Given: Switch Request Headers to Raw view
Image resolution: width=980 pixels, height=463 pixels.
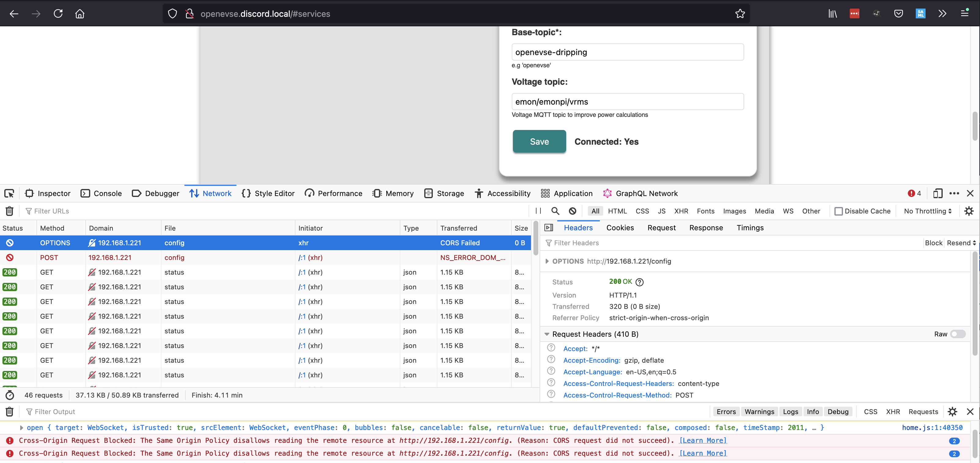Looking at the screenshot, I should click(x=958, y=334).
